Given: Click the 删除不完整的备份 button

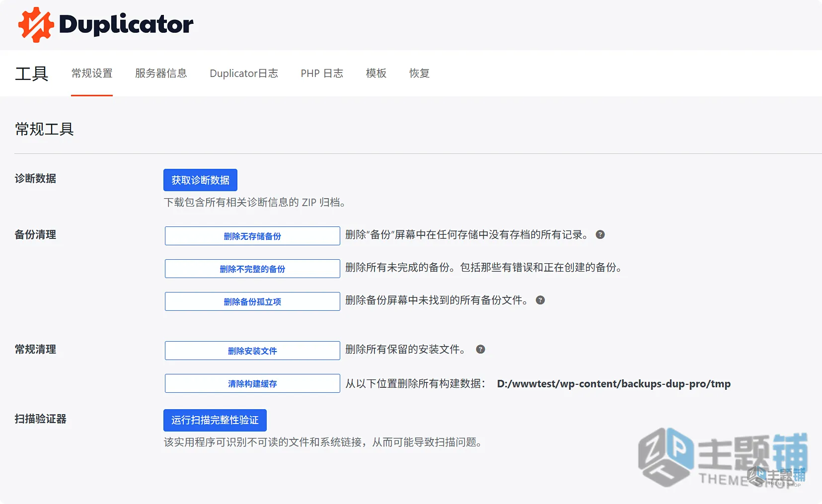Looking at the screenshot, I should (252, 269).
